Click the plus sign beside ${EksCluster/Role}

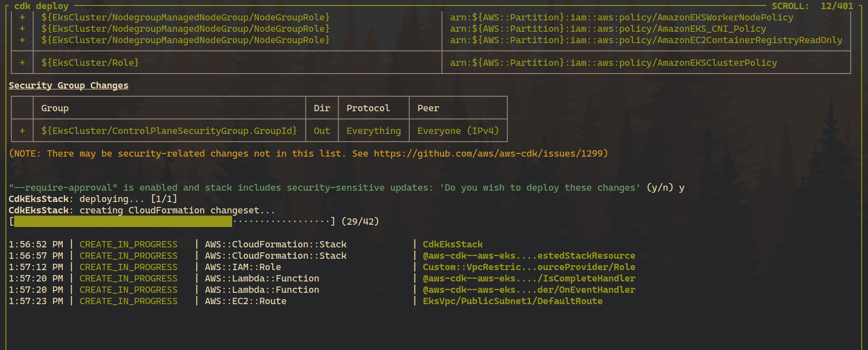pyautogui.click(x=22, y=63)
